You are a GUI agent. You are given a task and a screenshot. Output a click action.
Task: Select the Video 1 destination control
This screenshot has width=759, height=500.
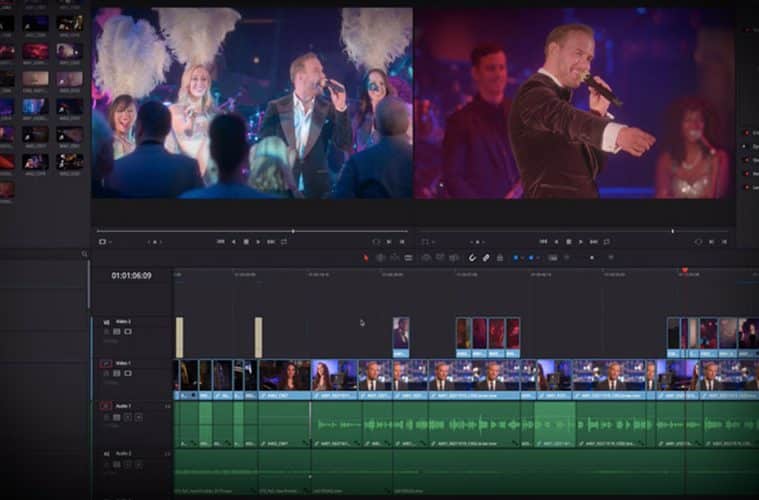click(106, 364)
